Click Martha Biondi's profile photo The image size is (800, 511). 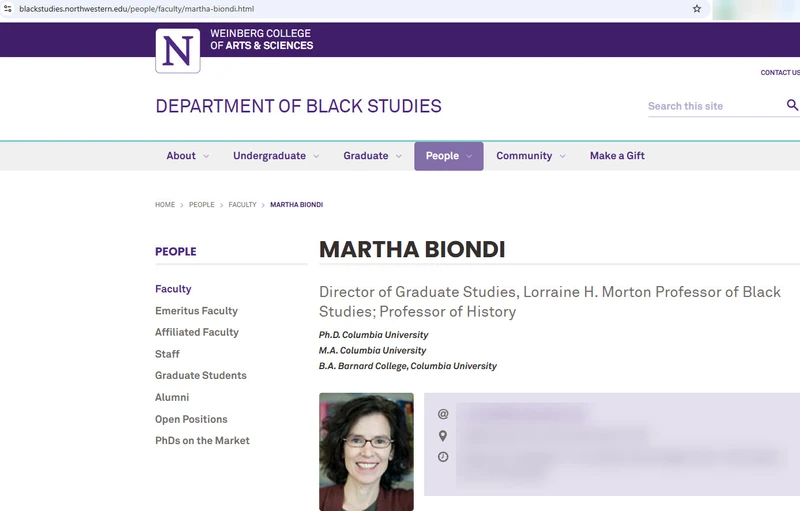tap(366, 452)
